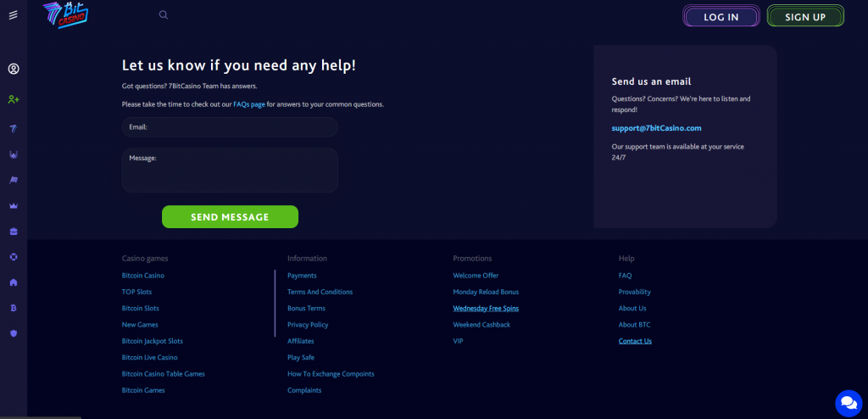The image size is (868, 419).
Task: Open New Games footer link
Action: (140, 325)
